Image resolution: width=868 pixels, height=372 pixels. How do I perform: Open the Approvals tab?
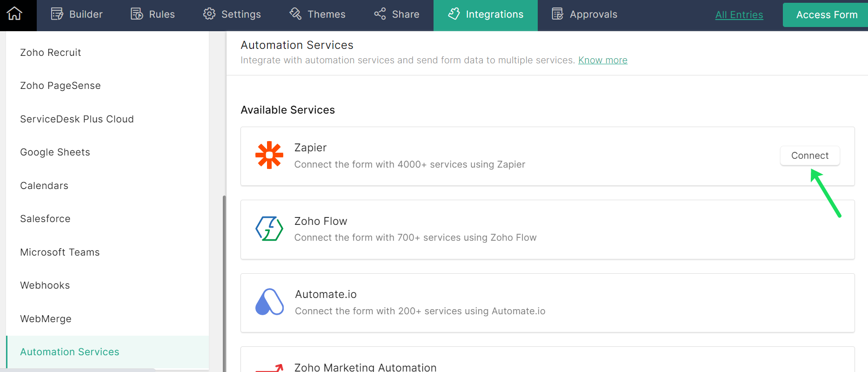(584, 14)
